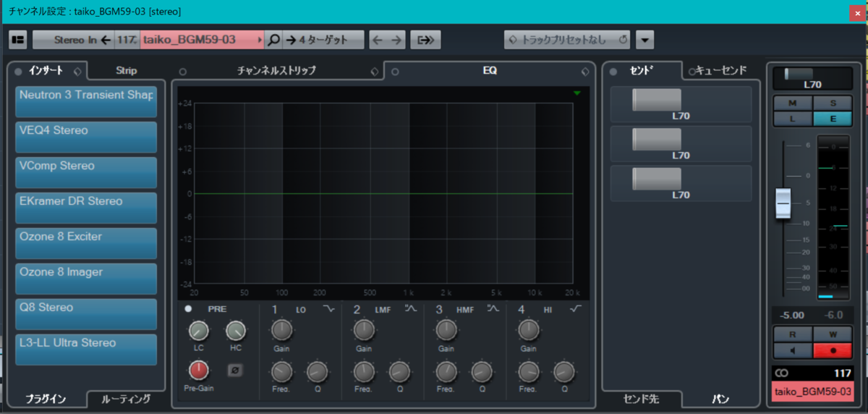The width and height of the screenshot is (868, 414).
Task: Open the Ozone 8 Exciter insert slot
Action: [x=86, y=243]
